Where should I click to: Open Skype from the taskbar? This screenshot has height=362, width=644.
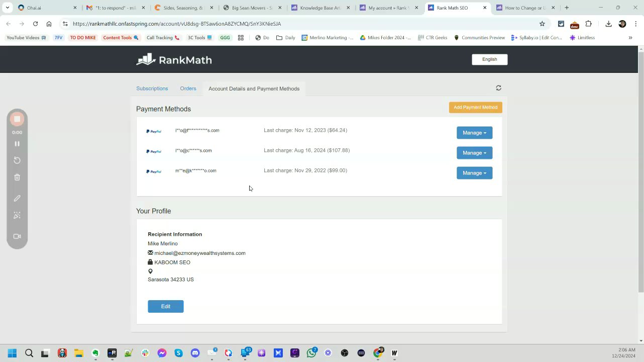(x=178, y=353)
